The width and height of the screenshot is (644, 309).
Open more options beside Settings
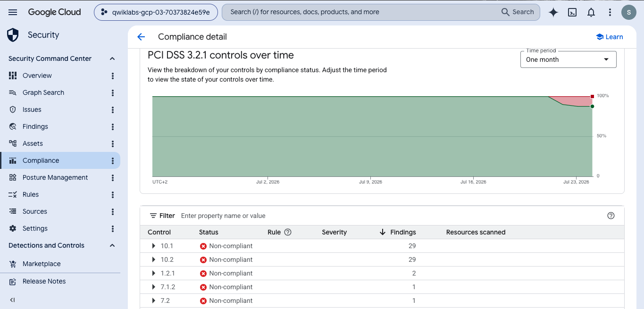pyautogui.click(x=113, y=229)
